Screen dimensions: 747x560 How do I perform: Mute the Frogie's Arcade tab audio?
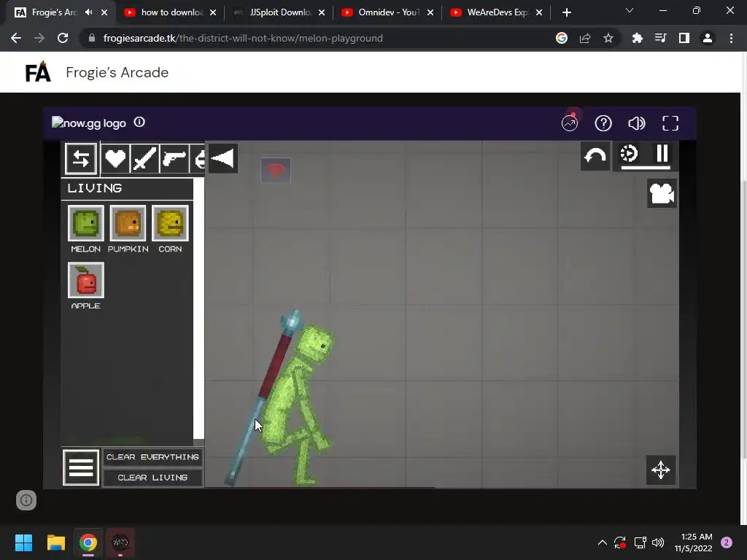pos(88,12)
